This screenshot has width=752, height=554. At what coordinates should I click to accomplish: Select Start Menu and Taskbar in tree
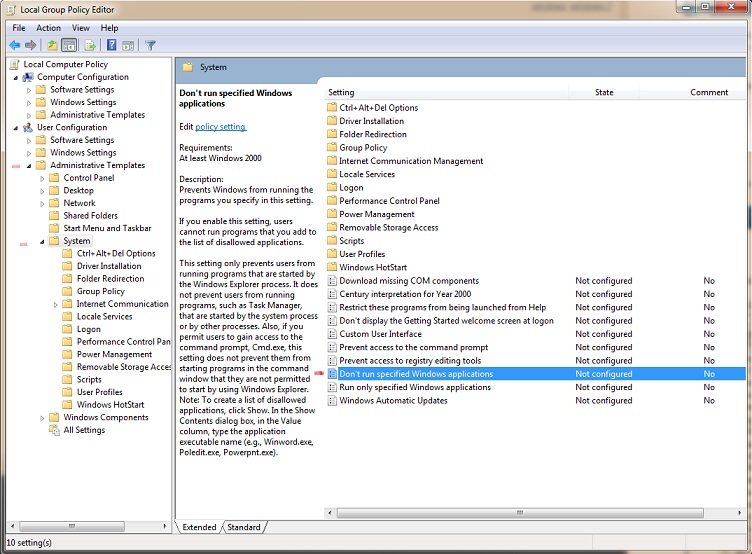107,228
